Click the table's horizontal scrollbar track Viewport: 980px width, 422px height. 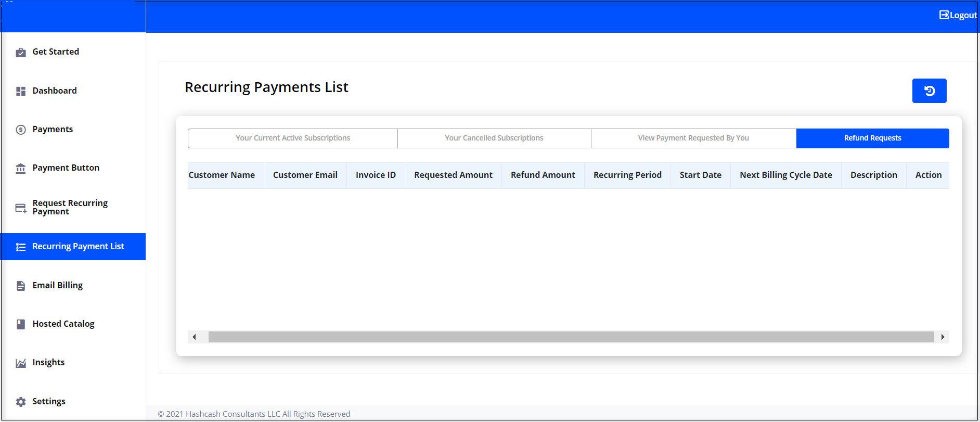(571, 337)
